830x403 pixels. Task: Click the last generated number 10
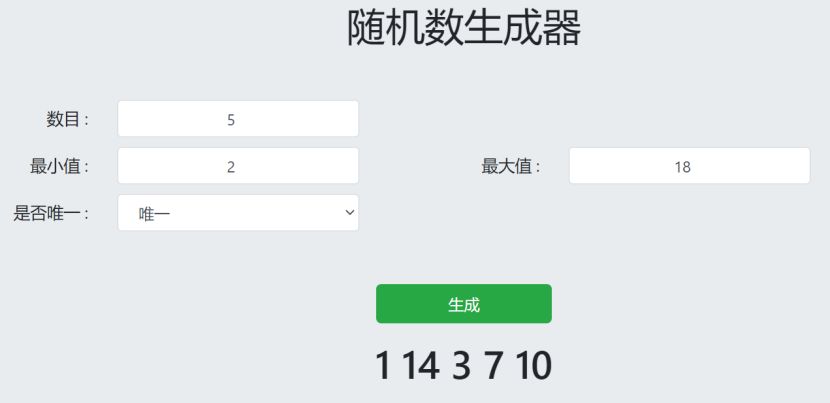click(x=534, y=367)
